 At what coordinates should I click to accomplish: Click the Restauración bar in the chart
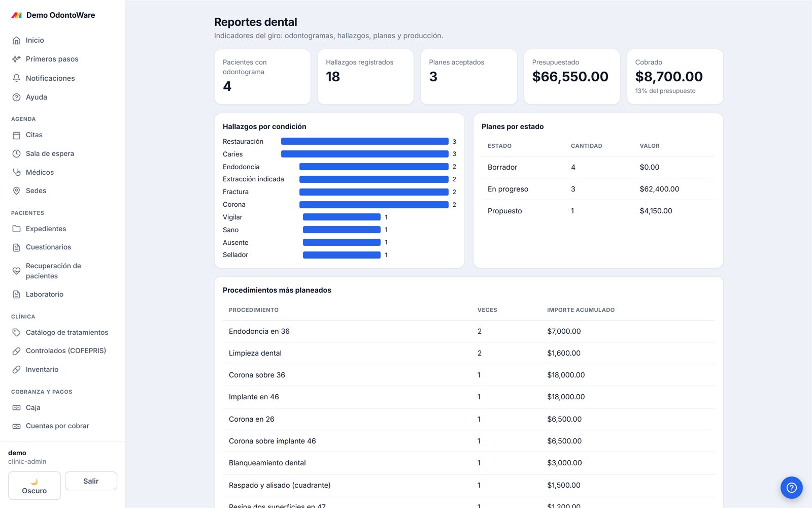tap(365, 141)
